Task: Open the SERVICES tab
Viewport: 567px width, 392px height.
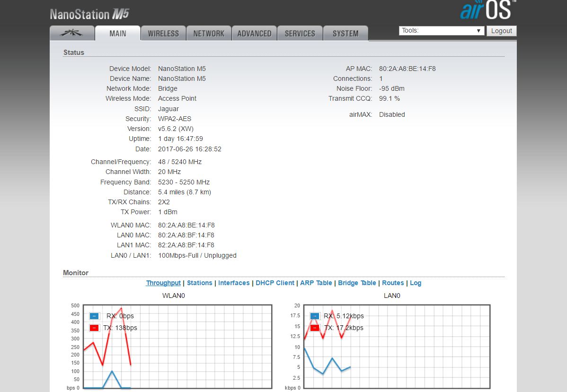Action: [x=300, y=33]
